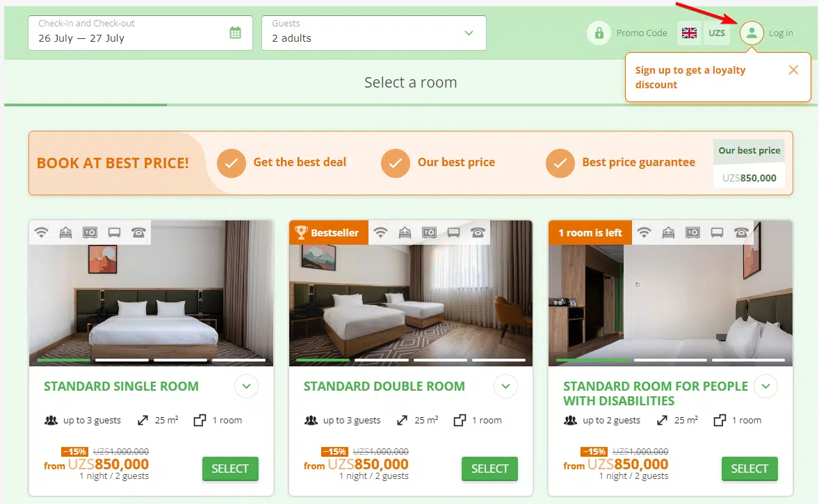Click the Bestseller trophy icon
The height and width of the screenshot is (504, 819).
coord(301,233)
